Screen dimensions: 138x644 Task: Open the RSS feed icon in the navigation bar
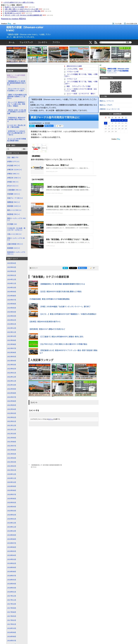pos(96,43)
